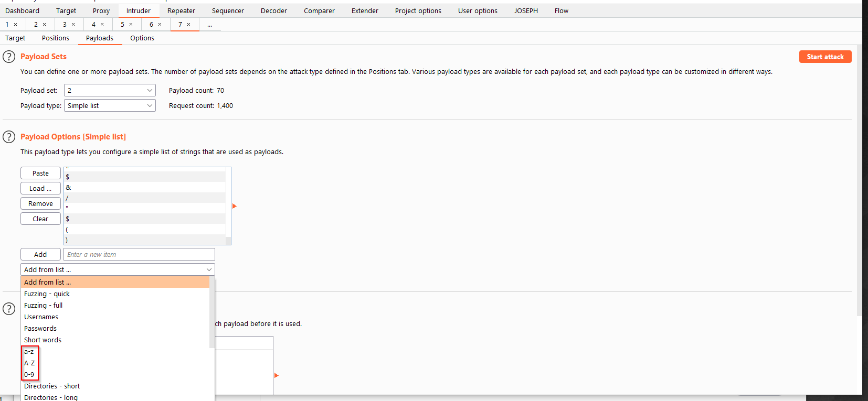The image size is (868, 401).
Task: Click orange arrow beside payload list
Action: 235,206
